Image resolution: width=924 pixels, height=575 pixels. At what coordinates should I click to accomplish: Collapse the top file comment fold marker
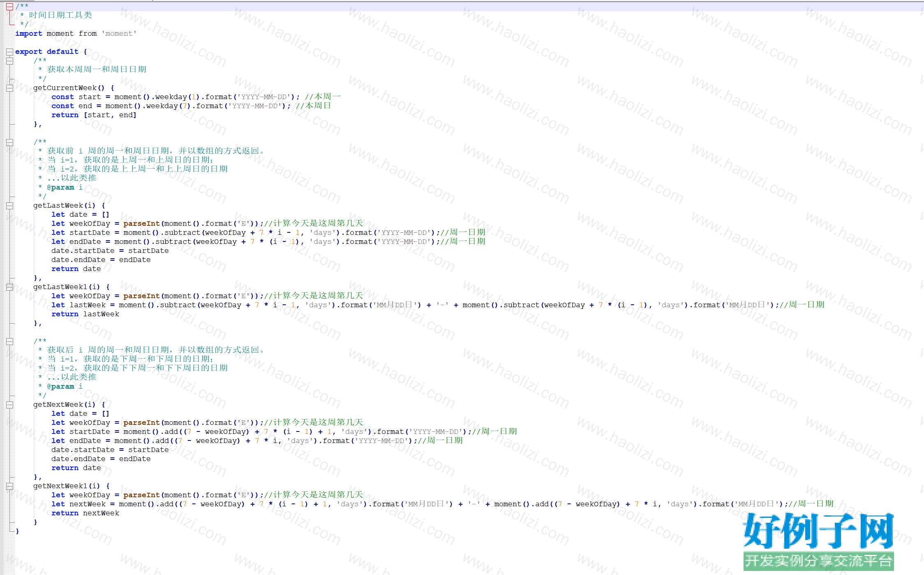coord(9,6)
